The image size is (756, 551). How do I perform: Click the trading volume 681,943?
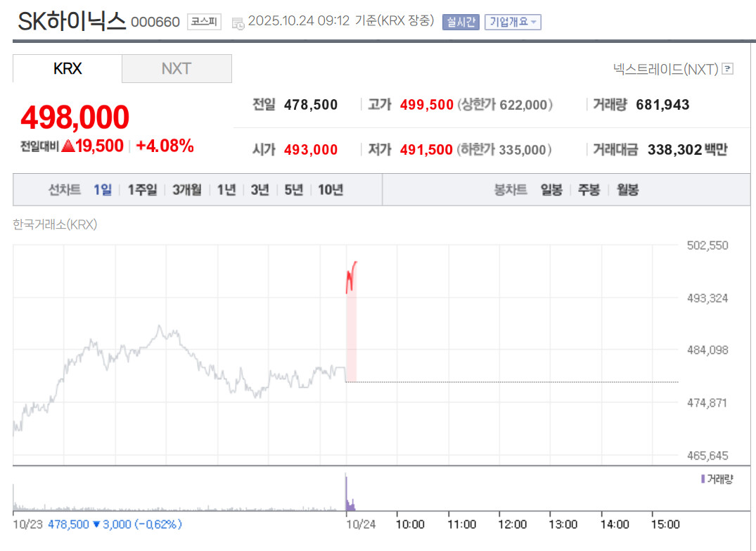pos(662,105)
